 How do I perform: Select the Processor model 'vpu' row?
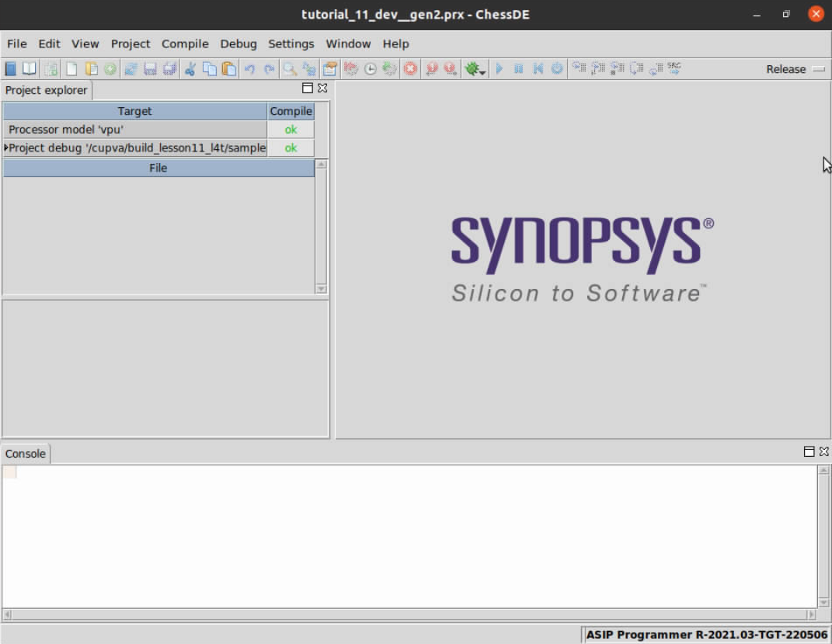tap(134, 130)
